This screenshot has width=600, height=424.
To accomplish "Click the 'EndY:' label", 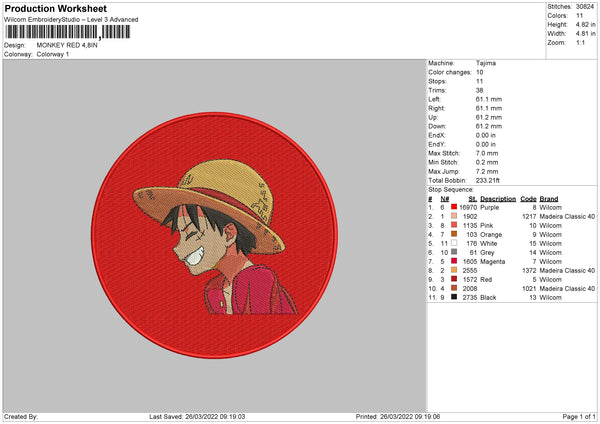I will (x=437, y=144).
